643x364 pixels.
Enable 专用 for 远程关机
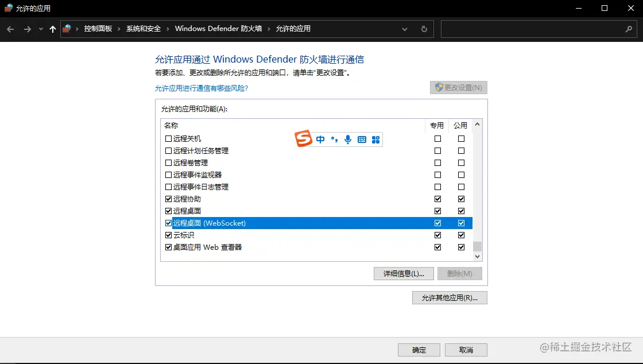(437, 138)
